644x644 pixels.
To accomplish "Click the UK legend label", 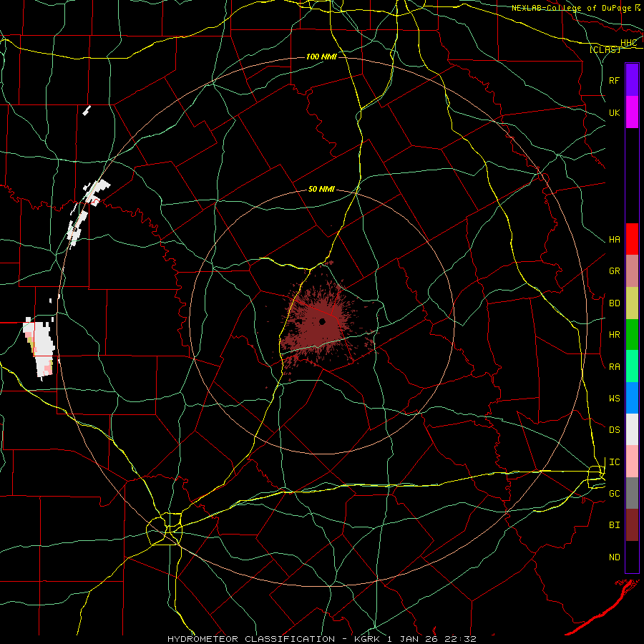I will [x=615, y=112].
